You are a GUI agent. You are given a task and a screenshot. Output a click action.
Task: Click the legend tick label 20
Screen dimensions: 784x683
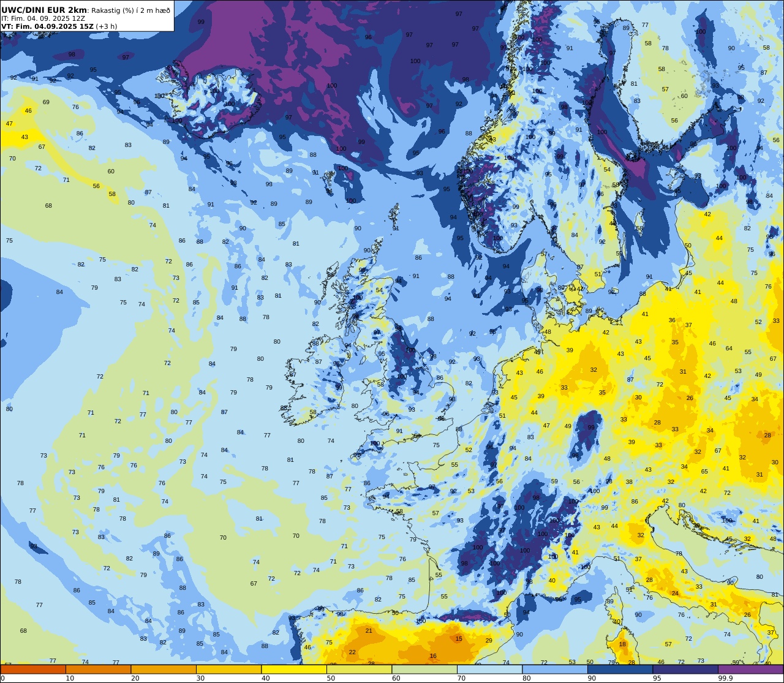tap(135, 678)
